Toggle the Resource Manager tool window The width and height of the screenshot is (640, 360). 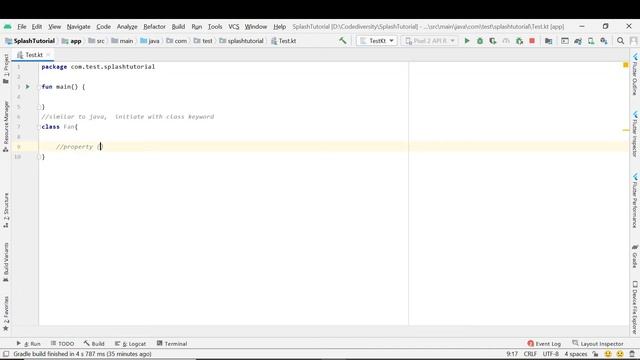click(6, 126)
